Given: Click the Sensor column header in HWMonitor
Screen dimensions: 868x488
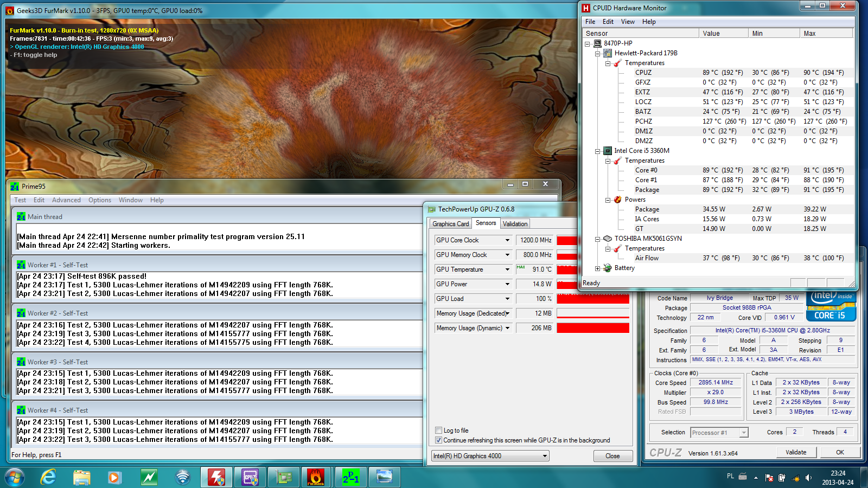Looking at the screenshot, I should point(641,34).
